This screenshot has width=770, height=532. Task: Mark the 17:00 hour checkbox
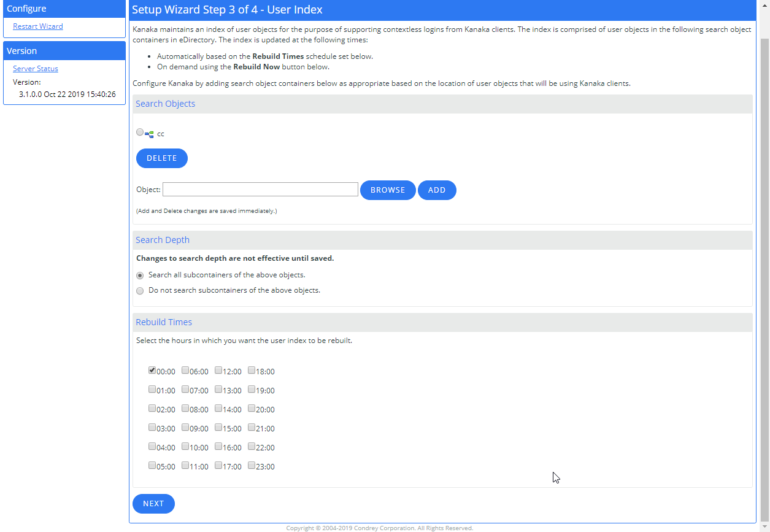coord(218,465)
